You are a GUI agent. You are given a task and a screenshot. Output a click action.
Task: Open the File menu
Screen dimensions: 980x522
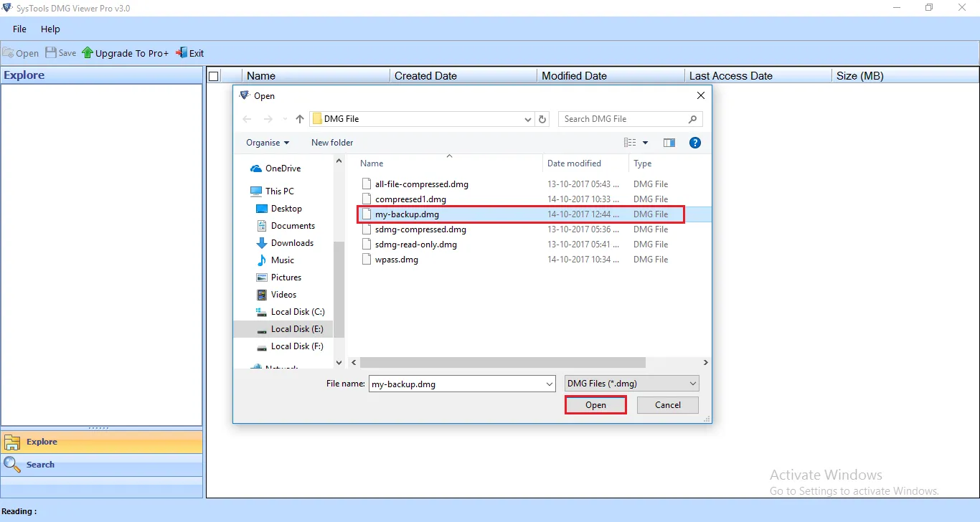pyautogui.click(x=19, y=29)
